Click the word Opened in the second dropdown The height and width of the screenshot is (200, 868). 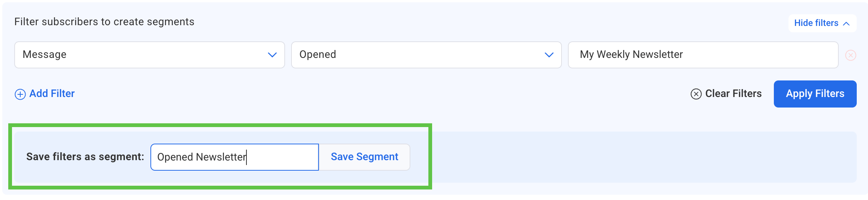[318, 55]
